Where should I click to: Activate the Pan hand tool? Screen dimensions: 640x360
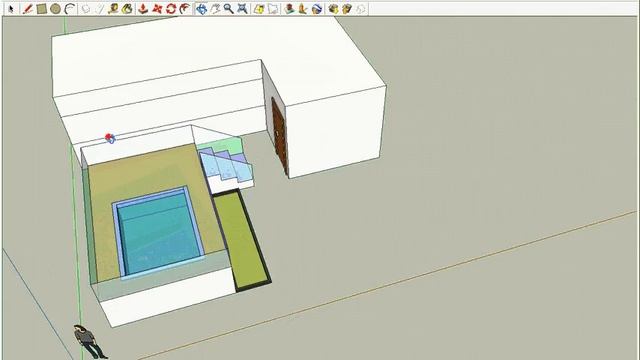coord(215,9)
